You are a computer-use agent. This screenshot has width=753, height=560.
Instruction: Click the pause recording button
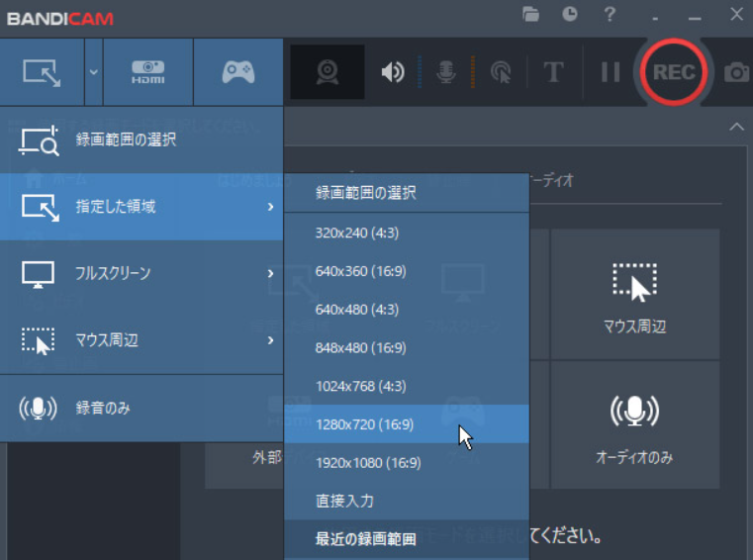611,72
